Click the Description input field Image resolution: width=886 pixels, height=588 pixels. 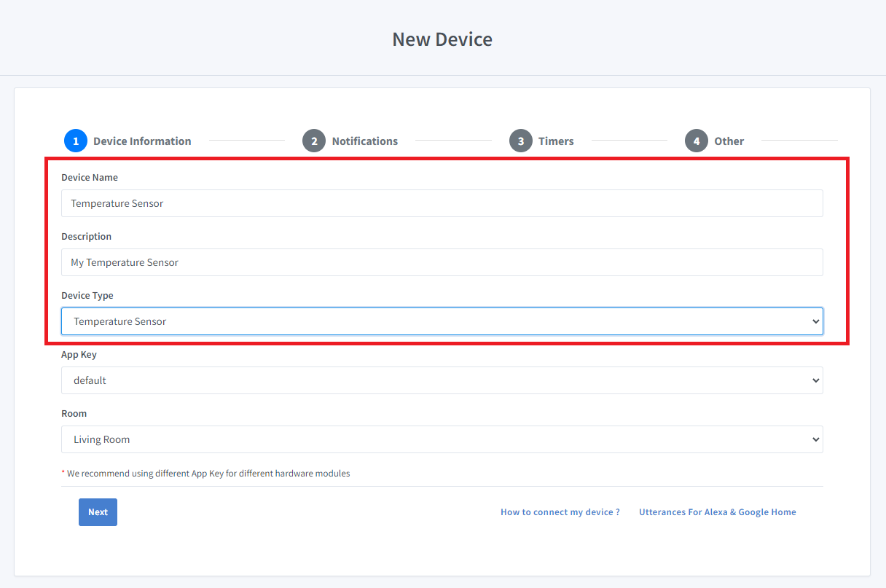click(442, 262)
